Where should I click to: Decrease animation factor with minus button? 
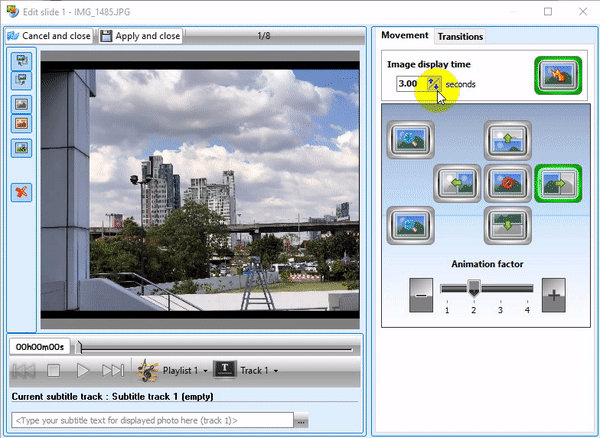pyautogui.click(x=421, y=295)
